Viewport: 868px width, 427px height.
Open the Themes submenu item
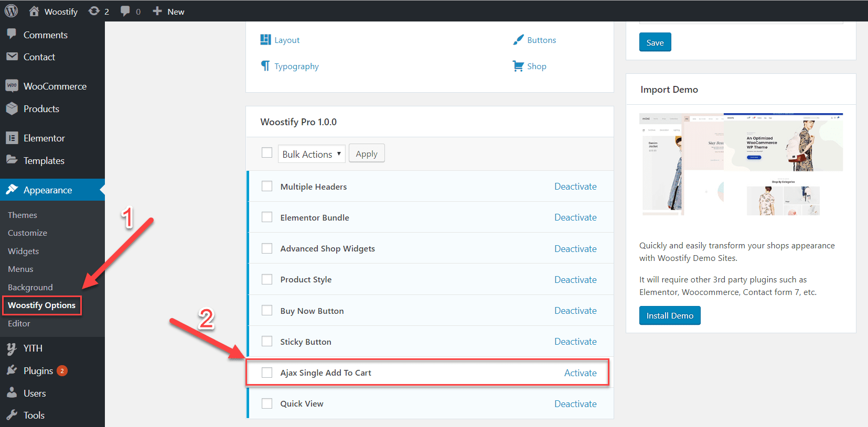[23, 215]
